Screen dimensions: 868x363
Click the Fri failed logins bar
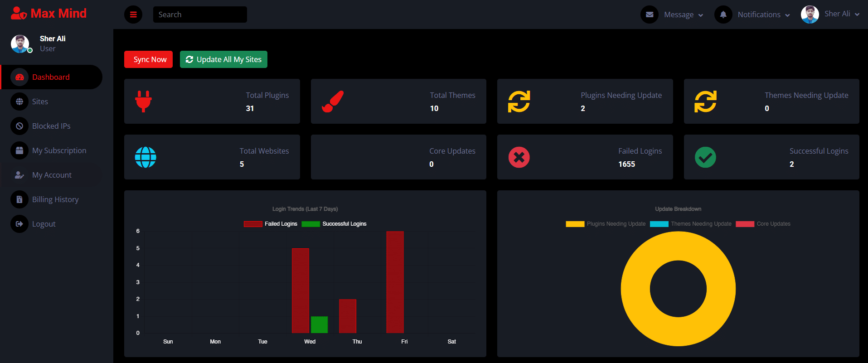point(395,282)
